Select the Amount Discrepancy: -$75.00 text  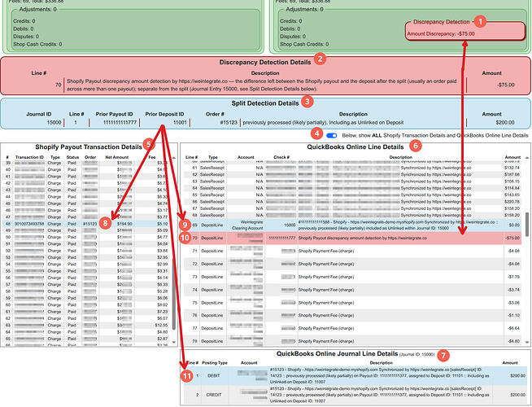441,33
